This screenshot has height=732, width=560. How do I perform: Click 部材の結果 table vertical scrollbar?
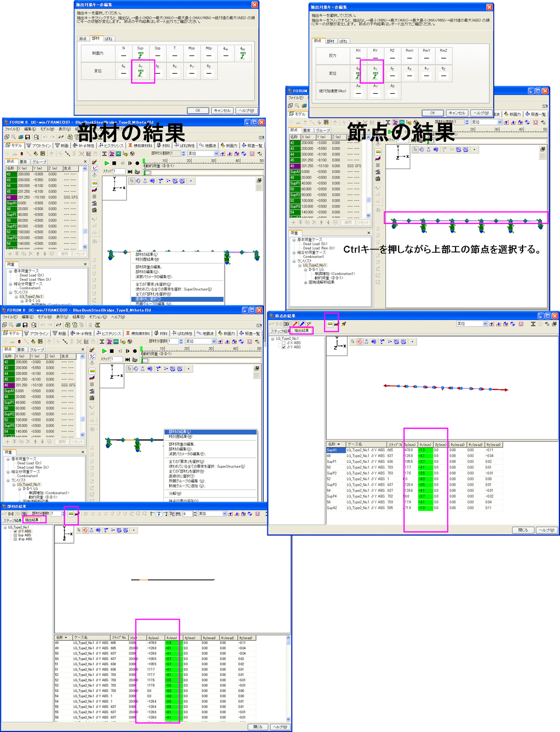(x=288, y=678)
